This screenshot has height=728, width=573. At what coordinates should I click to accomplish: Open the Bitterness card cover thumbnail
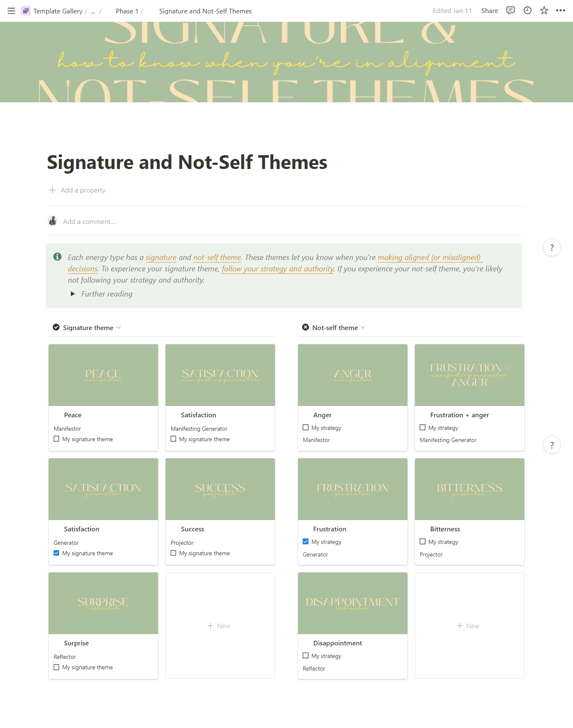(x=469, y=489)
